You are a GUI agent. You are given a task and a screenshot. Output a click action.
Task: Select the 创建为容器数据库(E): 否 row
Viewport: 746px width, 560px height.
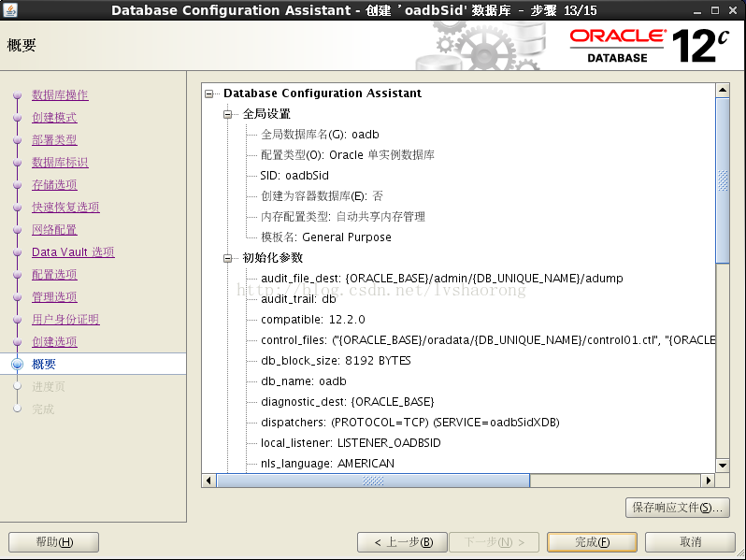(x=322, y=196)
